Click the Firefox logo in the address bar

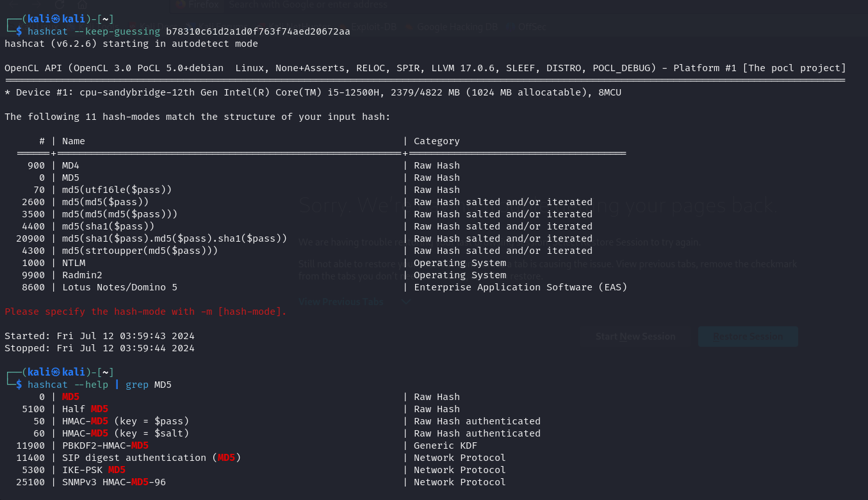pos(180,5)
